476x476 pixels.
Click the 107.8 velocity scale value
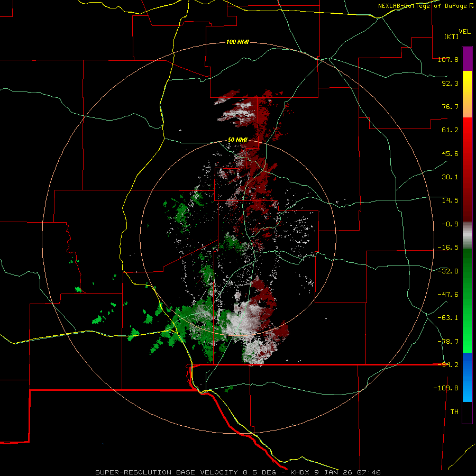click(x=448, y=59)
